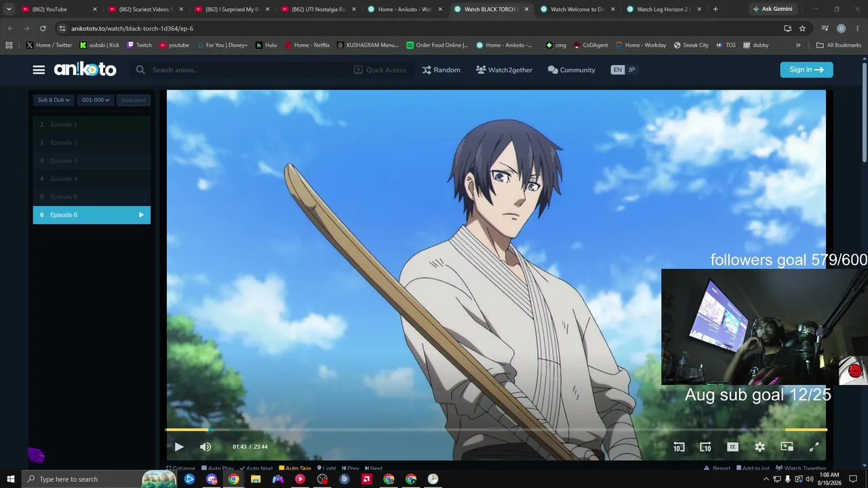Open the Community link
Screen dimensions: 868x488
tap(572, 70)
